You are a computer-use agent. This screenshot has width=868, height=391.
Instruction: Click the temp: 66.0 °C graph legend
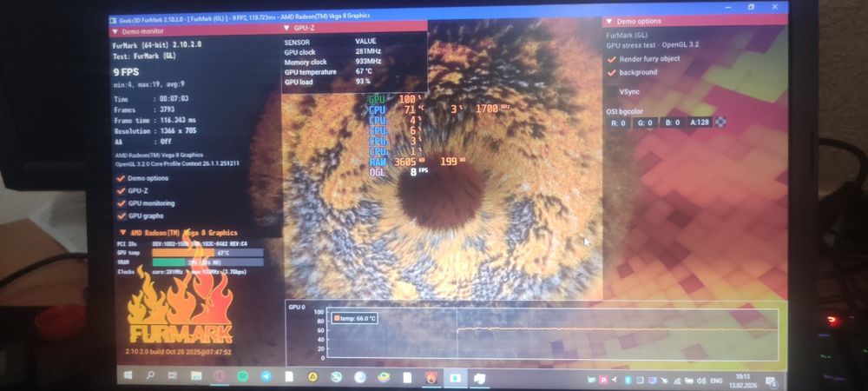tap(355, 319)
